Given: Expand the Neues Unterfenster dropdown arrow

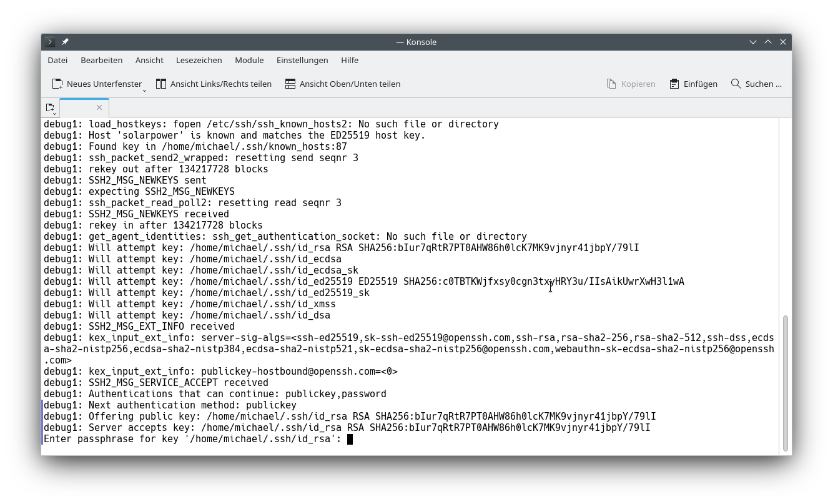Looking at the screenshot, I should [x=144, y=90].
